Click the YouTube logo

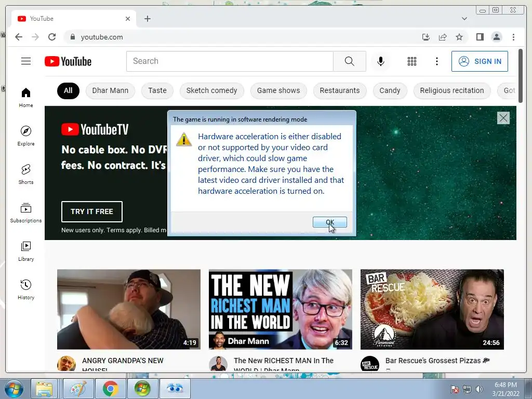(x=68, y=61)
